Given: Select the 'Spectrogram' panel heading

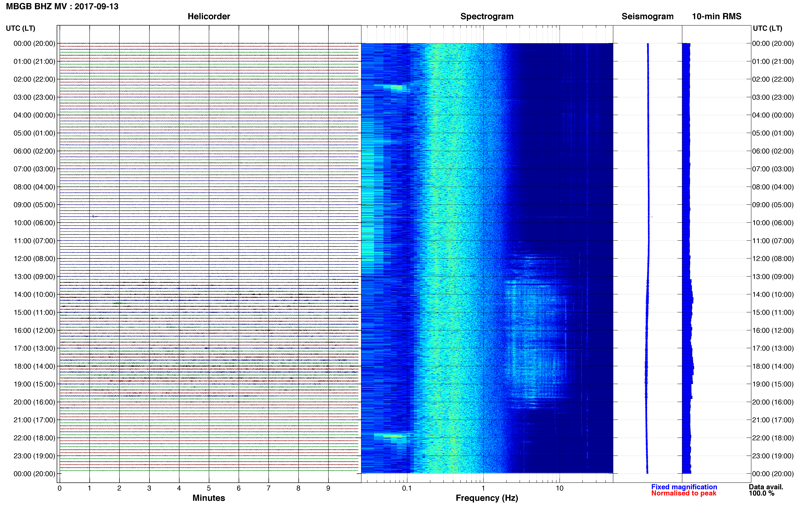Looking at the screenshot, I should tap(487, 16).
